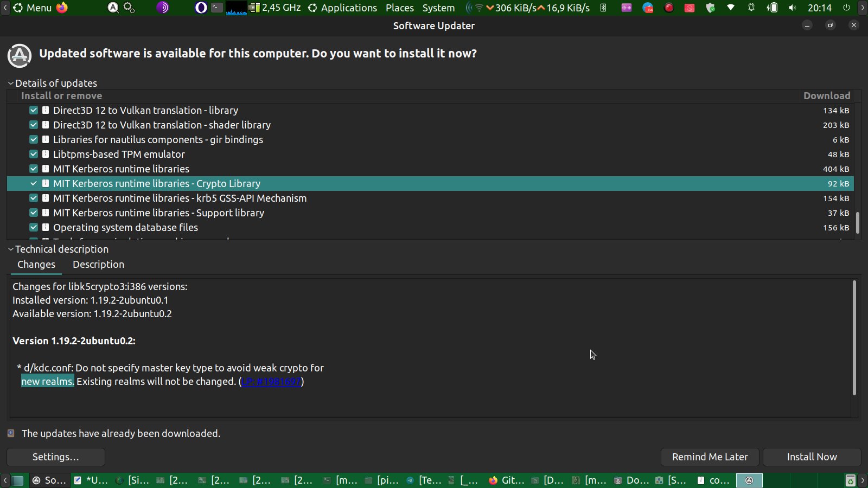Click Remind Me Later

pyautogui.click(x=710, y=457)
